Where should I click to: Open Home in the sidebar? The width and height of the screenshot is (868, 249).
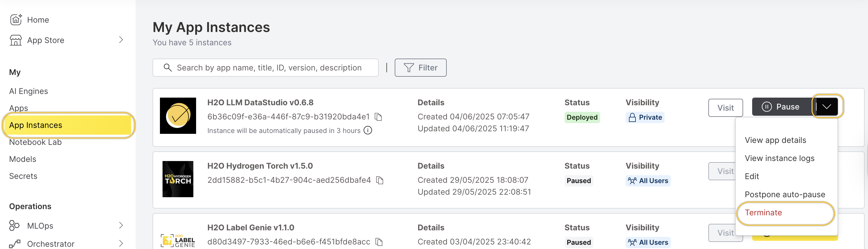[x=38, y=20]
